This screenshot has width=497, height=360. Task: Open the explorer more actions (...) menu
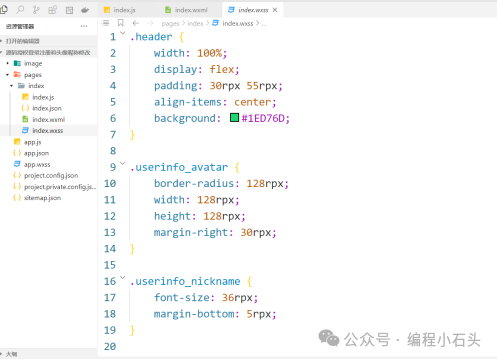point(84,26)
